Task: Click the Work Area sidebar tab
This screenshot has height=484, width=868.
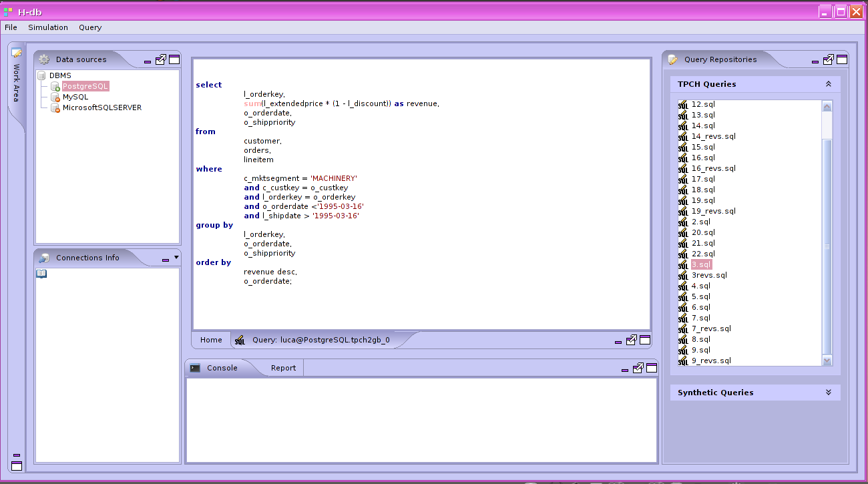Action: (17, 83)
